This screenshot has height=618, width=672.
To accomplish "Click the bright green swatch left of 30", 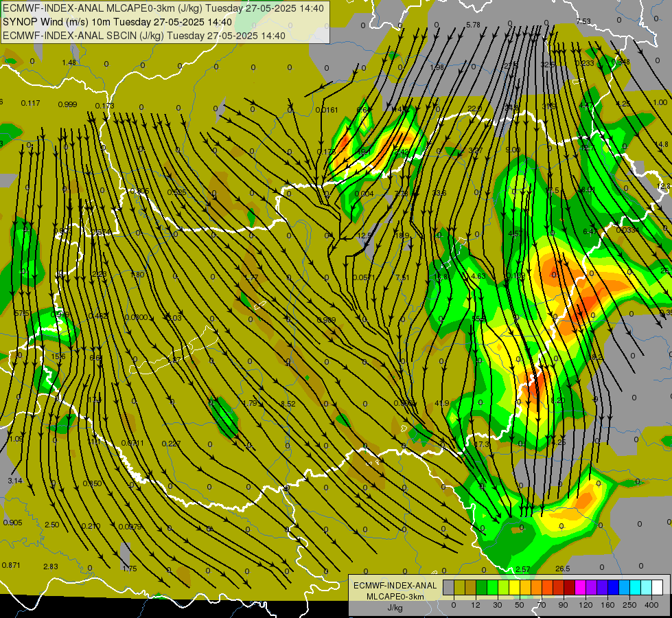I will 493,587.
